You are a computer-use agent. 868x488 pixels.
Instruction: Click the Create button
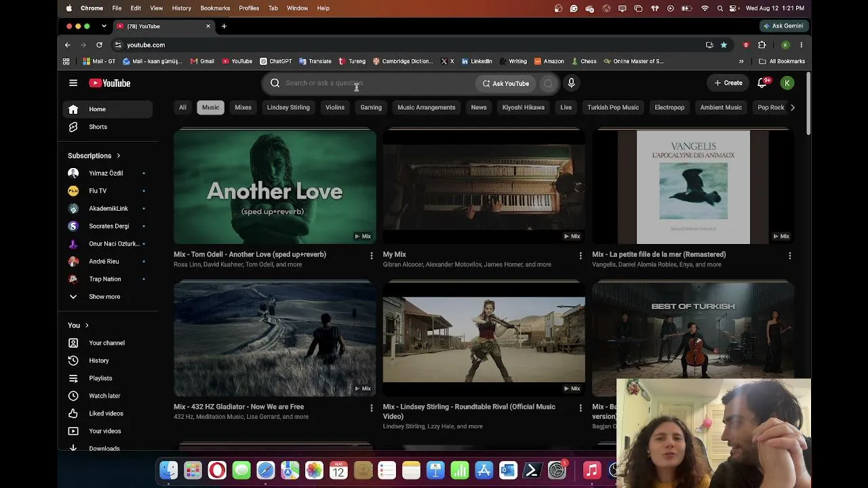point(728,83)
